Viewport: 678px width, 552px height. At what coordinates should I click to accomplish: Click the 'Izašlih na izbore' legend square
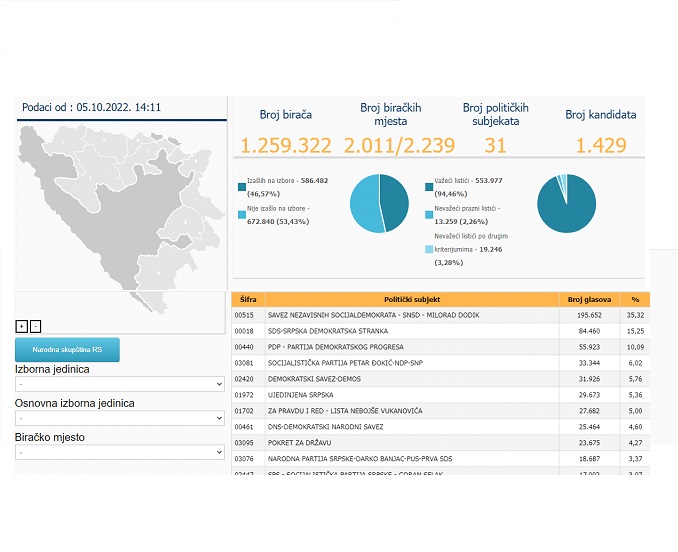[242, 186]
